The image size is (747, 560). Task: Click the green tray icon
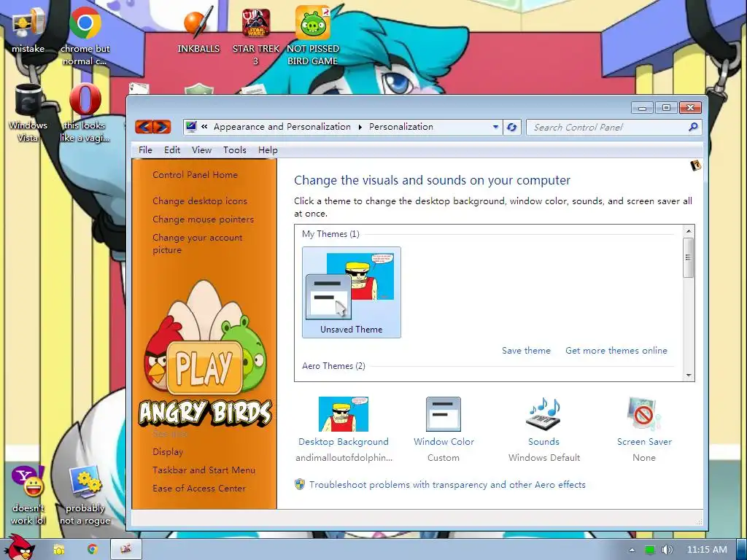point(650,550)
